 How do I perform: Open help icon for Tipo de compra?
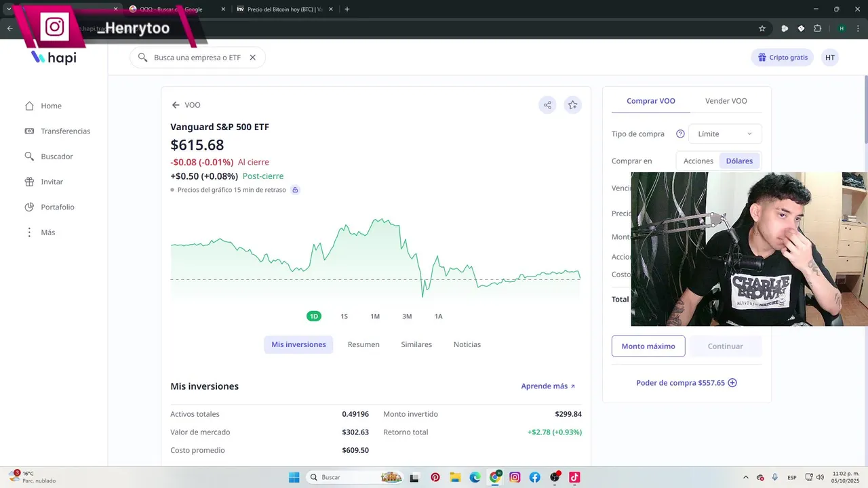pyautogui.click(x=680, y=134)
